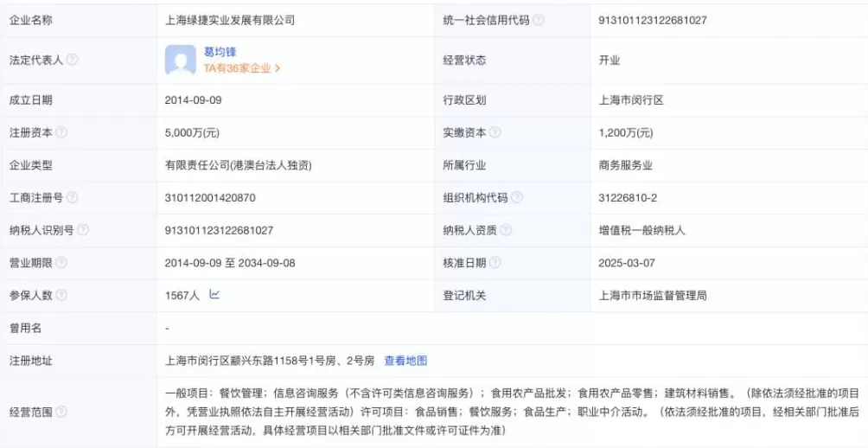Expand the arrow after TA有36家企业
Image resolution: width=868 pixels, height=448 pixels.
pyautogui.click(x=278, y=68)
